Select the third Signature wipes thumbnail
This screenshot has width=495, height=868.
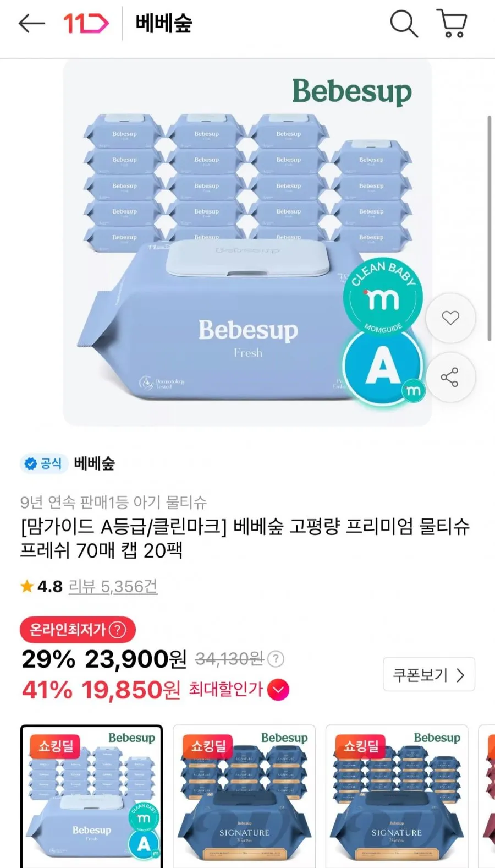pyautogui.click(x=397, y=796)
